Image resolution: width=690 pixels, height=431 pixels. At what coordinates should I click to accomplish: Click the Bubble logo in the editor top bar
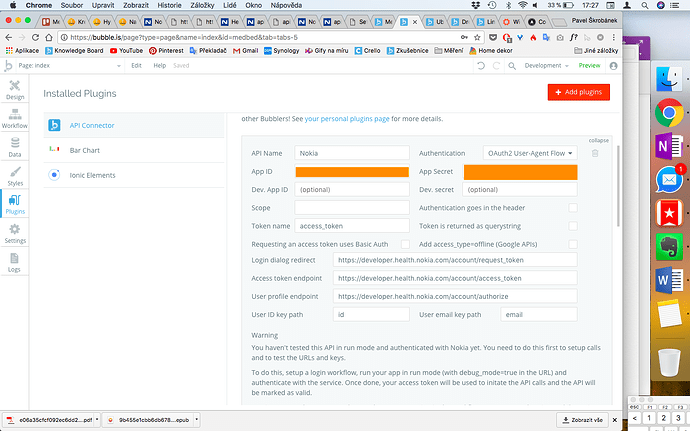(x=8, y=66)
